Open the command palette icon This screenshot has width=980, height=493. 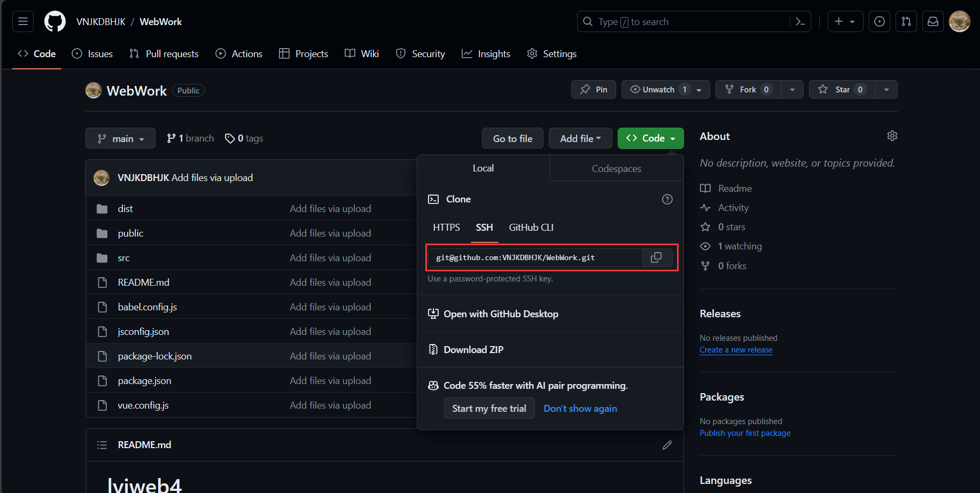point(800,21)
